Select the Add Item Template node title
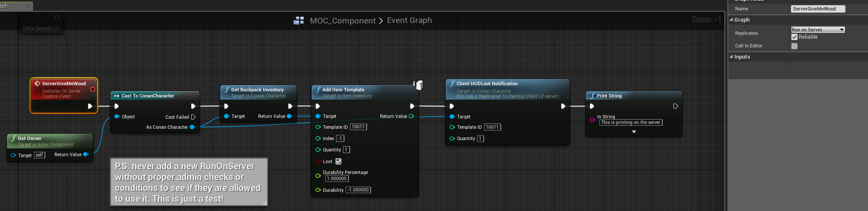The width and height of the screenshot is (868, 211). (343, 90)
